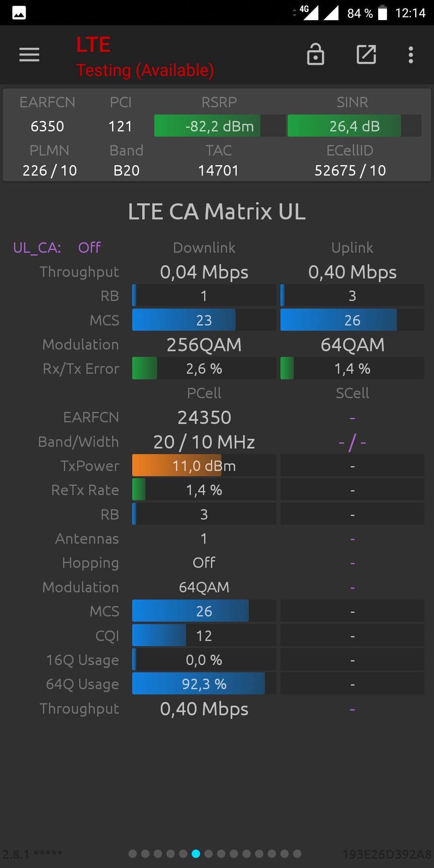
Task: Open the three-dot overflow menu
Action: (x=411, y=55)
